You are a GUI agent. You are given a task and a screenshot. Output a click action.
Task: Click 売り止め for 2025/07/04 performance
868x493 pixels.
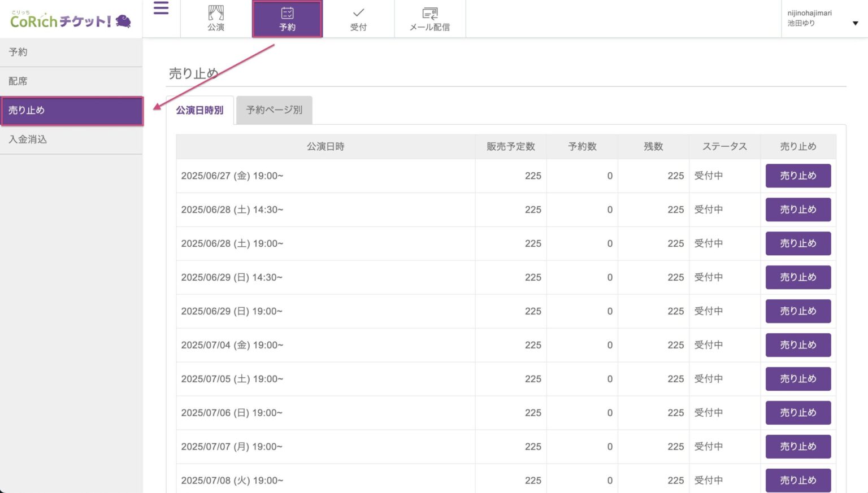point(797,345)
